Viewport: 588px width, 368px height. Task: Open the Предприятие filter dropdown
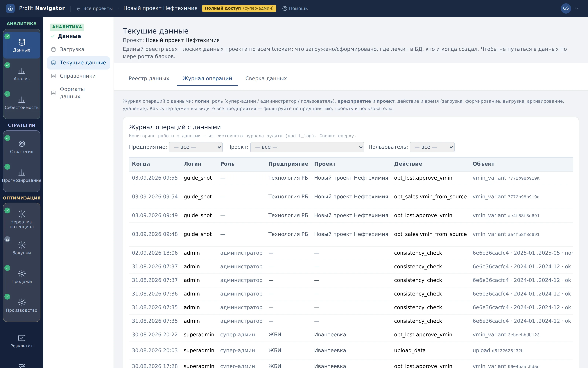click(x=196, y=147)
